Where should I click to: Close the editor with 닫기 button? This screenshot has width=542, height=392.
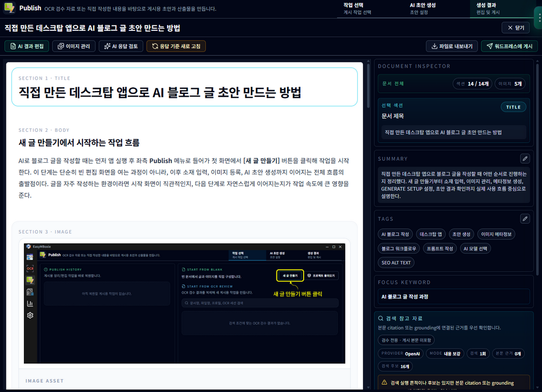tap(515, 28)
